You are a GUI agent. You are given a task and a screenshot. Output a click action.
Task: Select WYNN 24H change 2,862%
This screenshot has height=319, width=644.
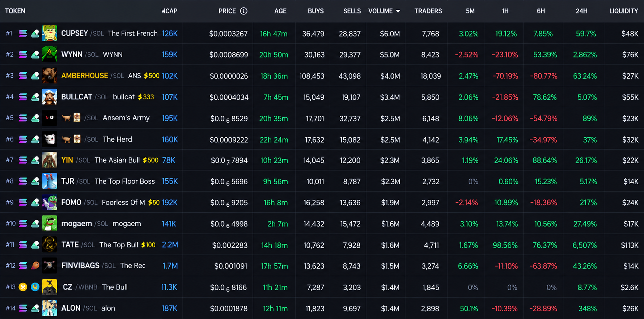585,55
